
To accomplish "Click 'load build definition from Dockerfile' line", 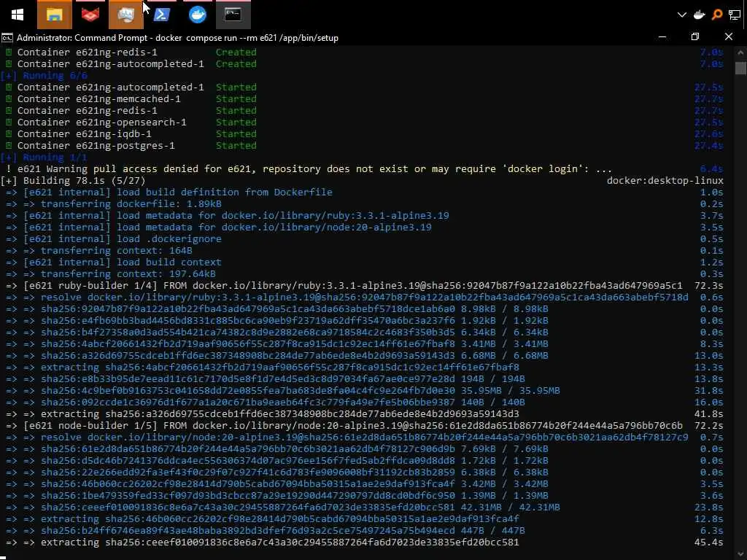I will [365, 192].
